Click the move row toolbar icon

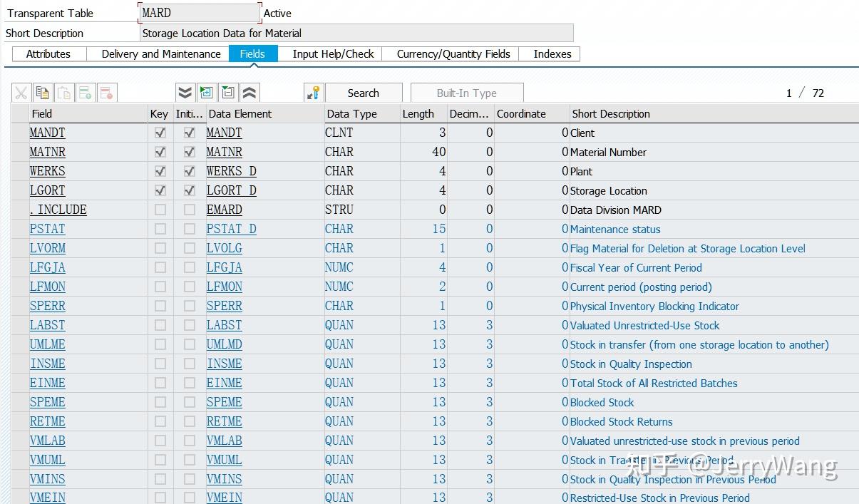click(x=227, y=92)
